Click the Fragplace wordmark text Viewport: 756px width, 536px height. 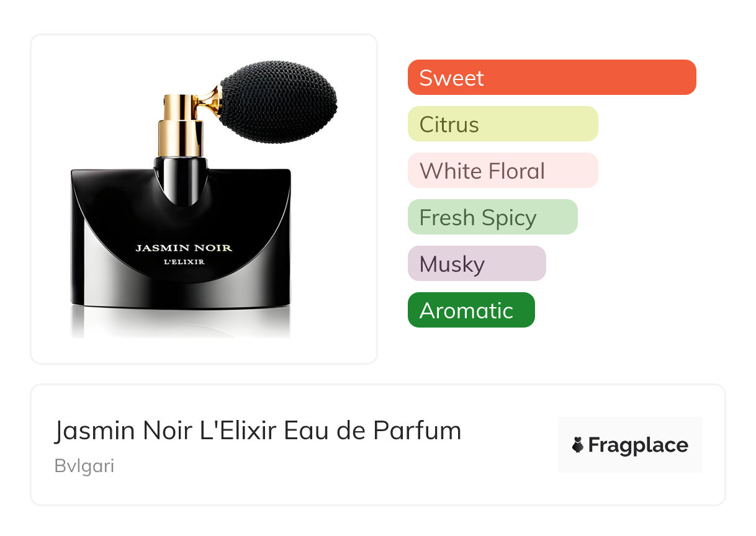pyautogui.click(x=638, y=445)
